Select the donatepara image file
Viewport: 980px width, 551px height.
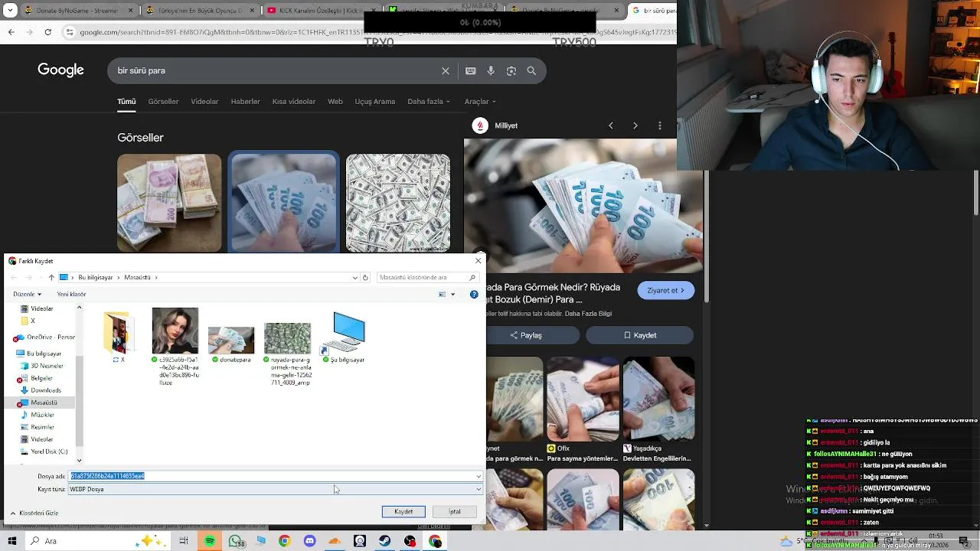(231, 344)
